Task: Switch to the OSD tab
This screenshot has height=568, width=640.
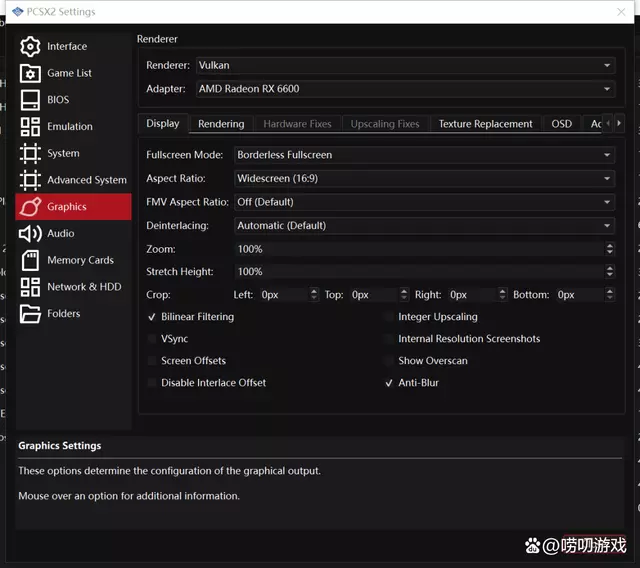Action: click(562, 124)
